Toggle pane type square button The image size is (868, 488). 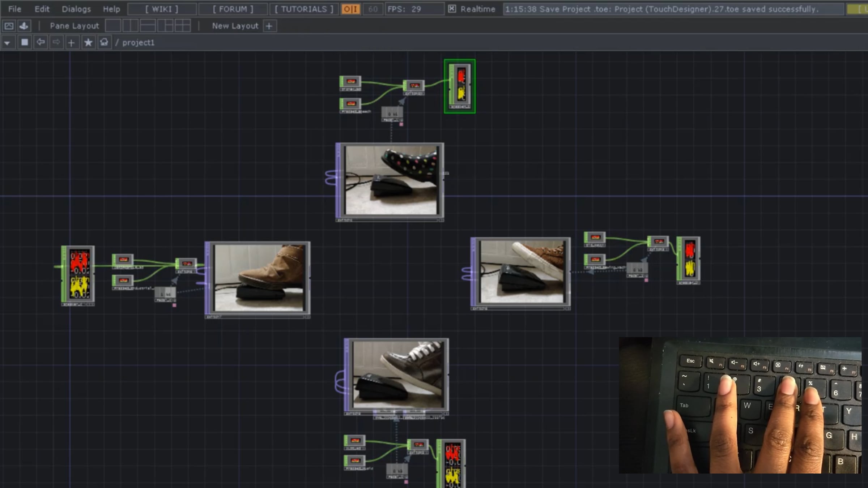coord(24,43)
